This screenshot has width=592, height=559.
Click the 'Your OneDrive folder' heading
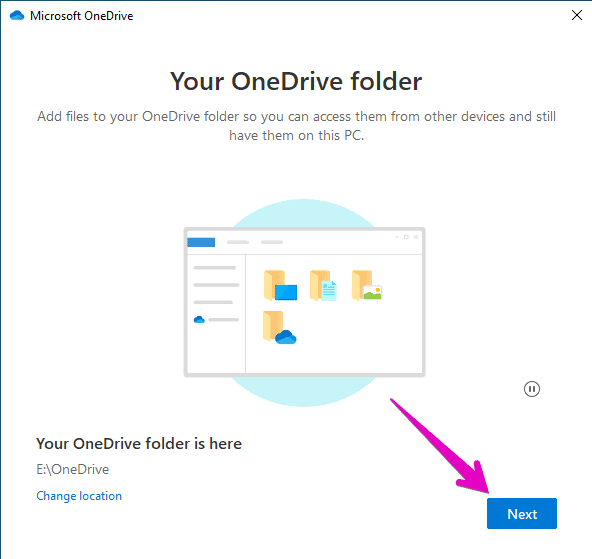click(296, 81)
